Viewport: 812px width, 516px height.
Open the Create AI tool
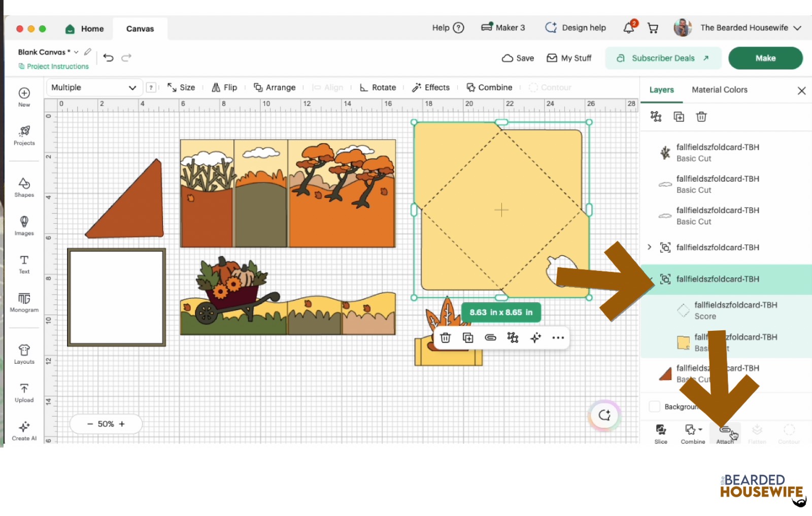[x=24, y=431]
